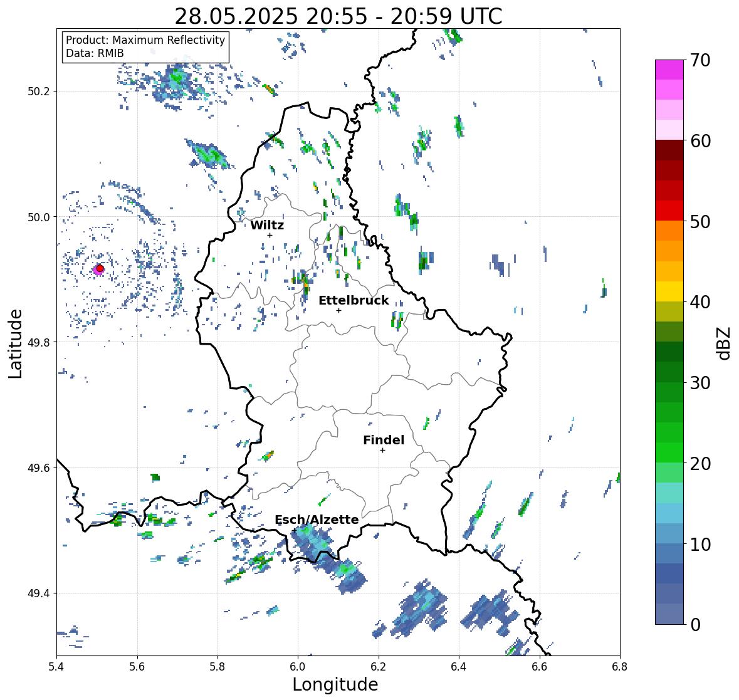Click the Wiltz cross marker

[x=270, y=235]
